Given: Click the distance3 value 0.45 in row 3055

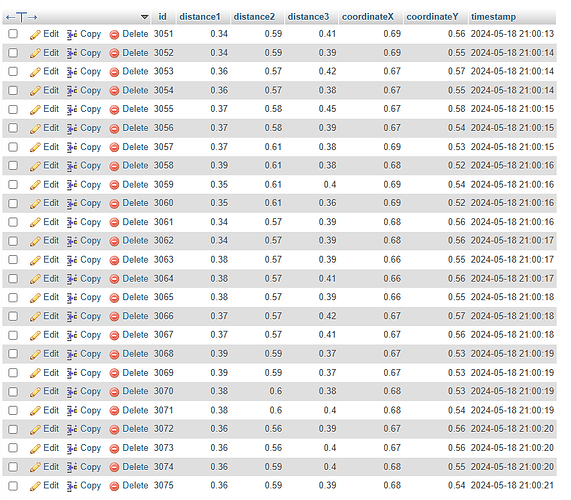Looking at the screenshot, I should 327,109.
